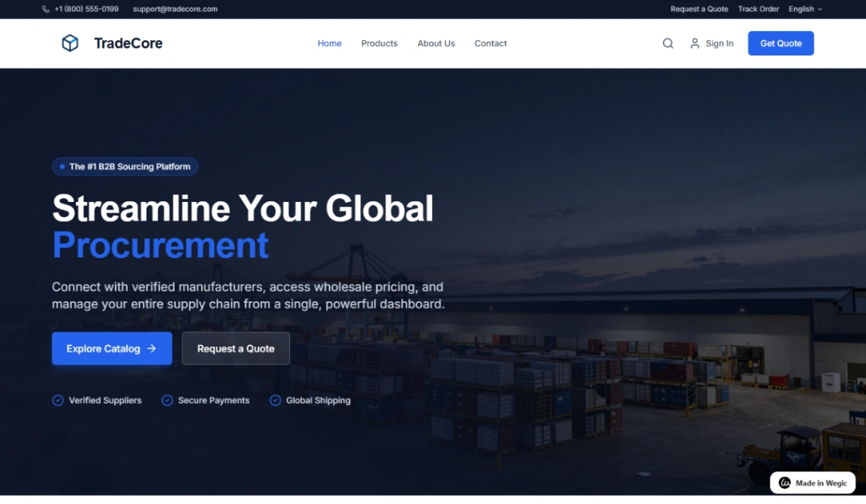Screen dimensions: 866x504
Task: Click the TradeCore brand name text
Action: click(x=128, y=43)
